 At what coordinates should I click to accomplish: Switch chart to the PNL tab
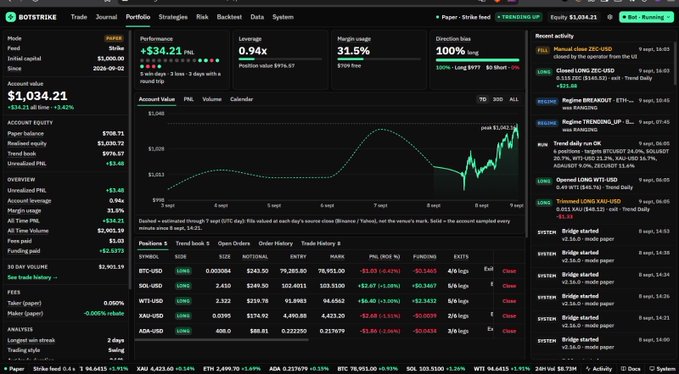tap(188, 99)
